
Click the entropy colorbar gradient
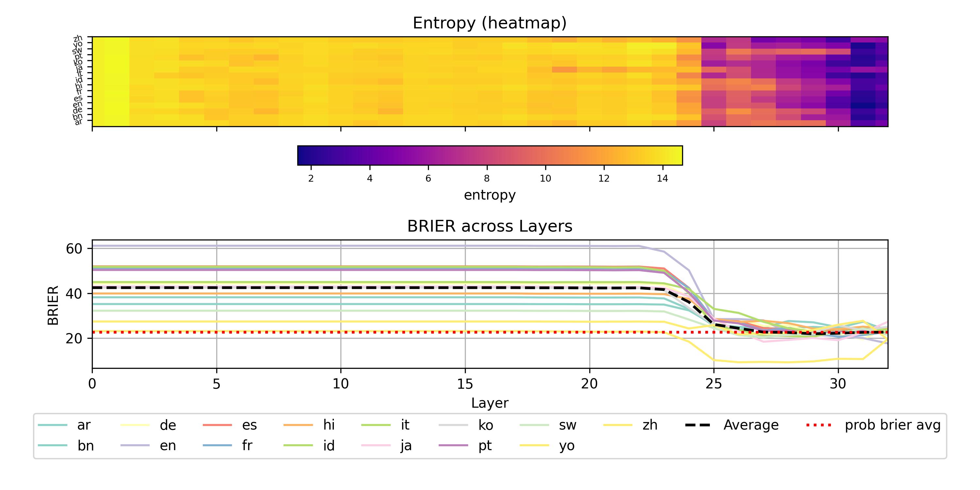[490, 155]
